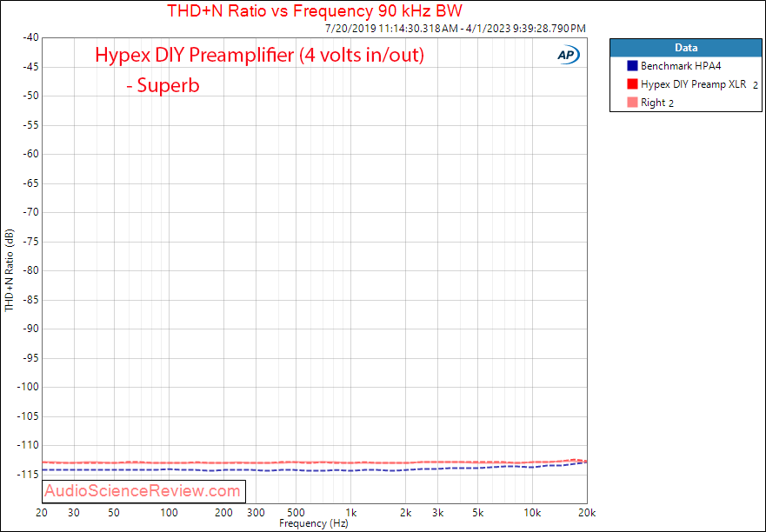The image size is (766, 532).
Task: Select the Benchmark HPA4 blue swatch
Action: point(632,65)
